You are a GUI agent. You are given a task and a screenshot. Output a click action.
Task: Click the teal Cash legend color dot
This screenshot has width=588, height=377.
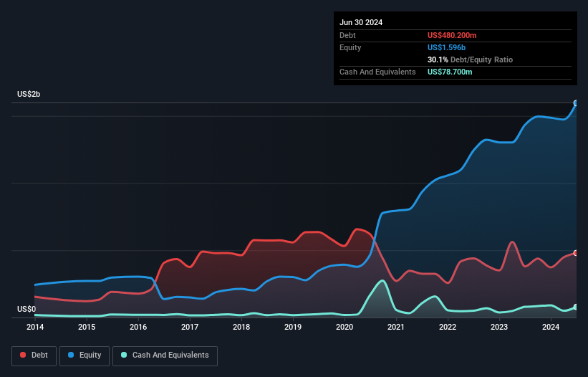tap(124, 355)
